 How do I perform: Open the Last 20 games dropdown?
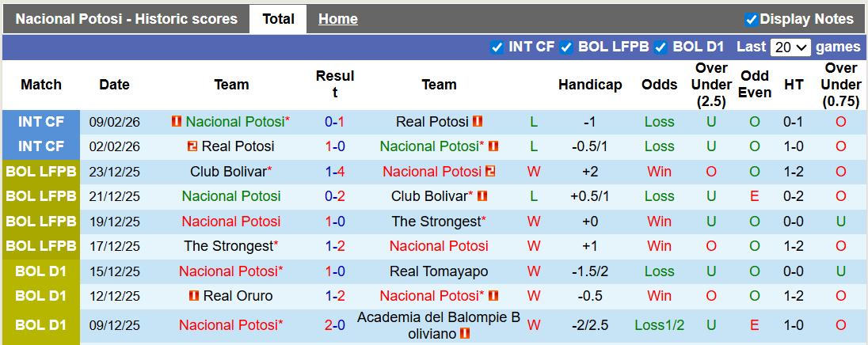point(790,47)
